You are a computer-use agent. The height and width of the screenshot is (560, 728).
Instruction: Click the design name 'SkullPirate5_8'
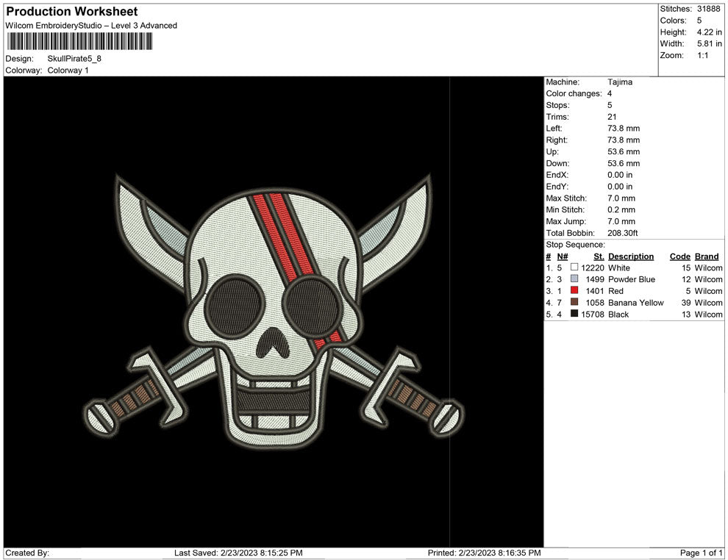[x=74, y=59]
